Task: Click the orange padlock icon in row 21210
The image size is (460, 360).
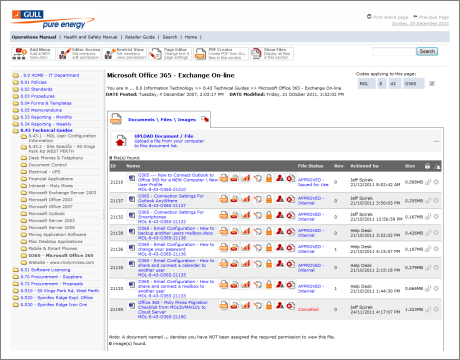Action: [x=269, y=179]
